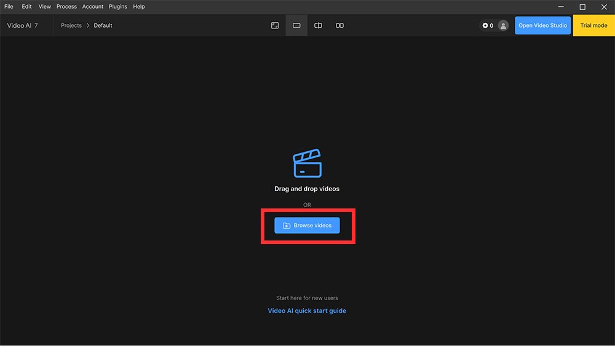
Task: Open the Process menu
Action: pos(66,7)
